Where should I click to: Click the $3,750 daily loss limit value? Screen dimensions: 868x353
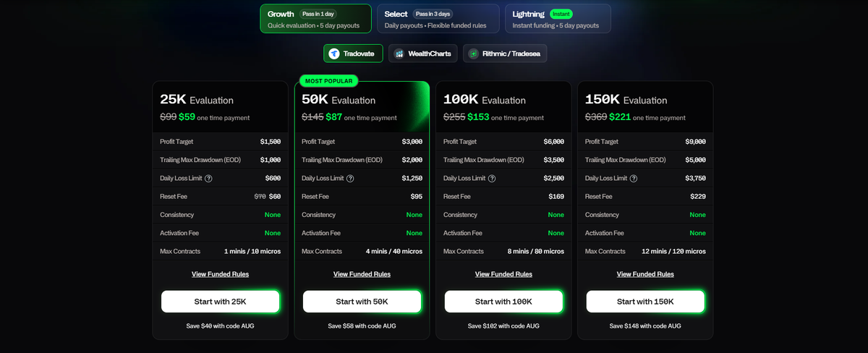click(x=696, y=179)
